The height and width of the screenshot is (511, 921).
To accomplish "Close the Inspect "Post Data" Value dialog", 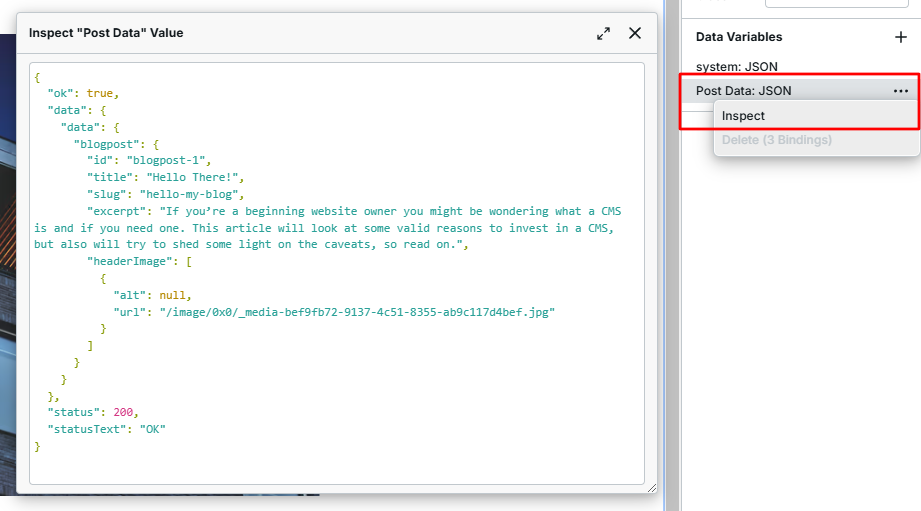I will [635, 33].
